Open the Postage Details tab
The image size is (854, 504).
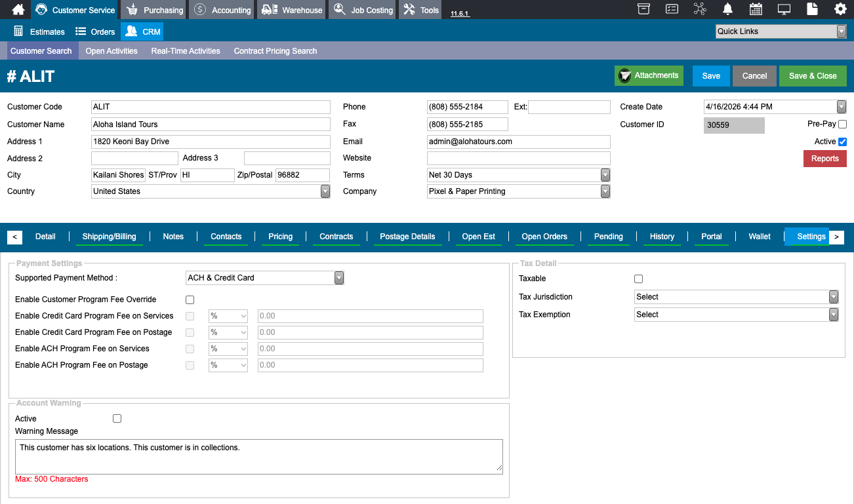(408, 237)
